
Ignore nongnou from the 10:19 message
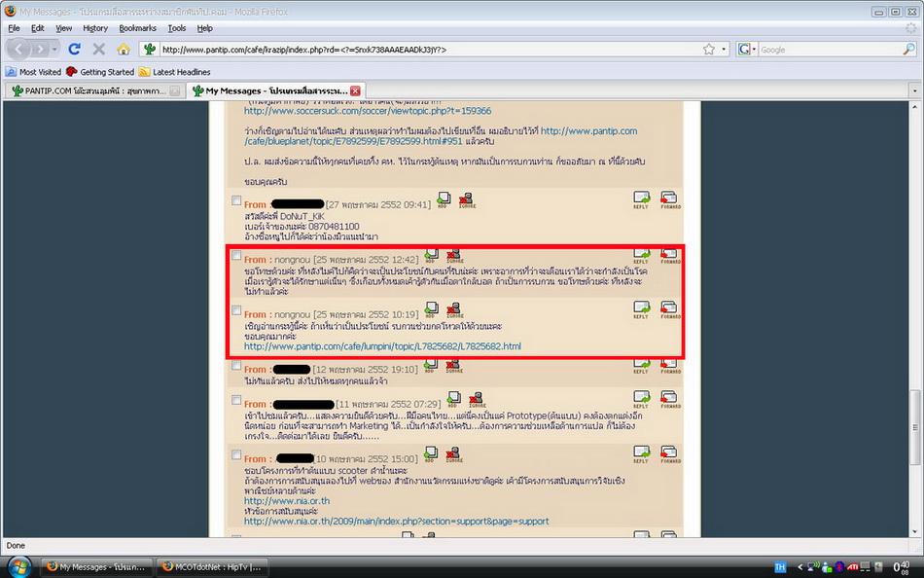(454, 309)
